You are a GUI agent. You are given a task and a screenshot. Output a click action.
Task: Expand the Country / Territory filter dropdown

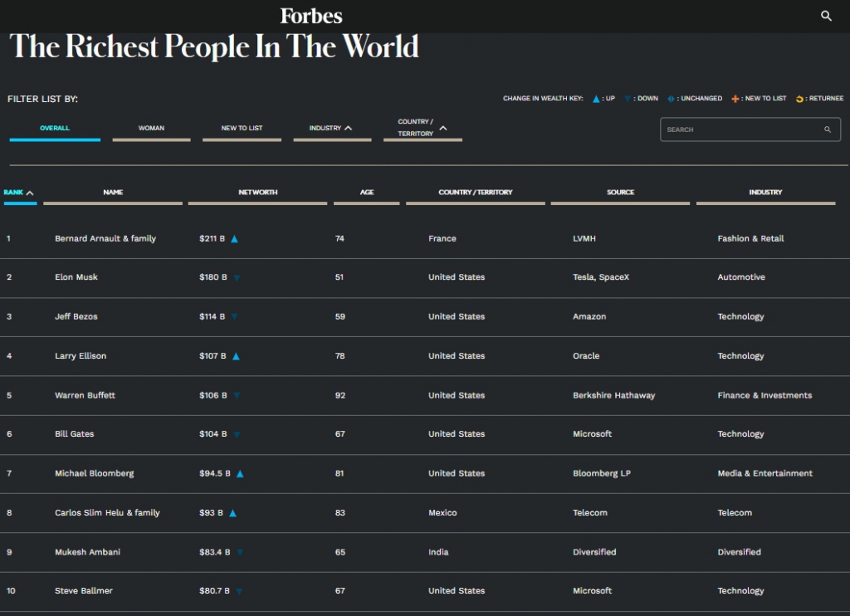click(x=423, y=128)
